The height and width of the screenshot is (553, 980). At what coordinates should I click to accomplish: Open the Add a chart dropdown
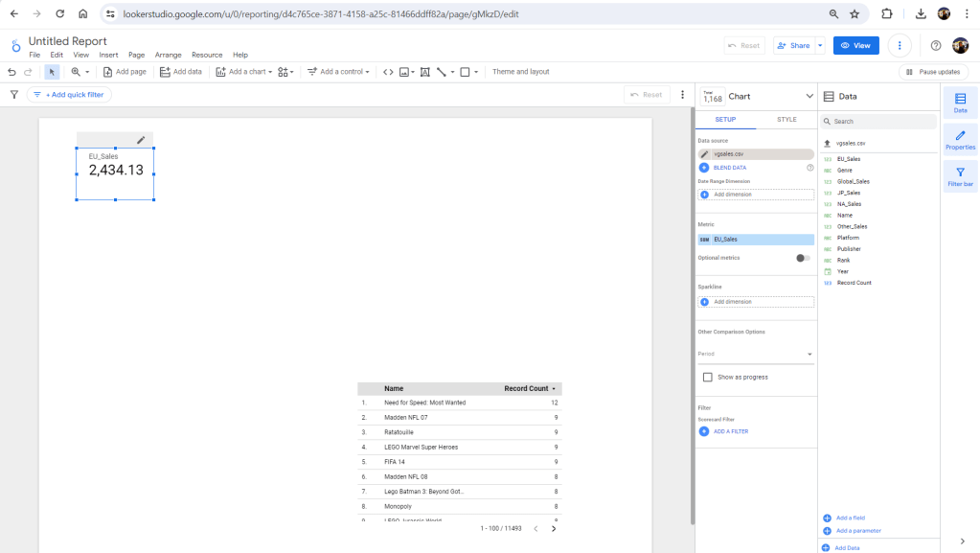[244, 72]
